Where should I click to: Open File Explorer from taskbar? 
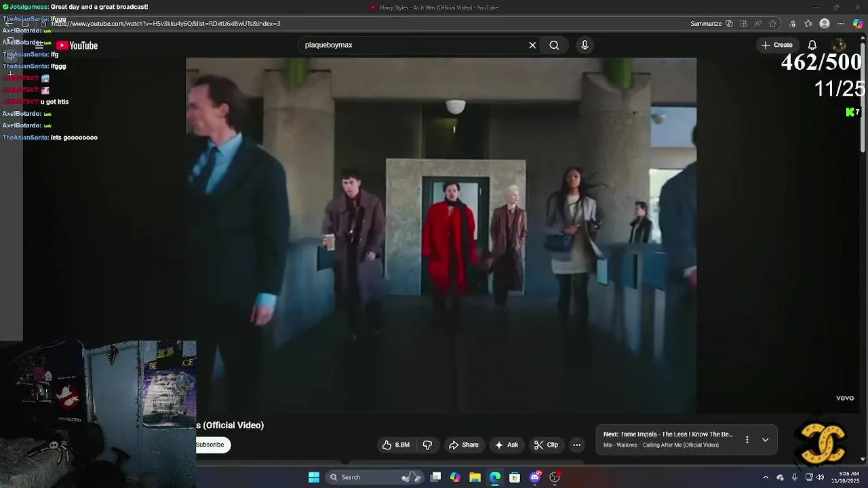[x=475, y=477]
